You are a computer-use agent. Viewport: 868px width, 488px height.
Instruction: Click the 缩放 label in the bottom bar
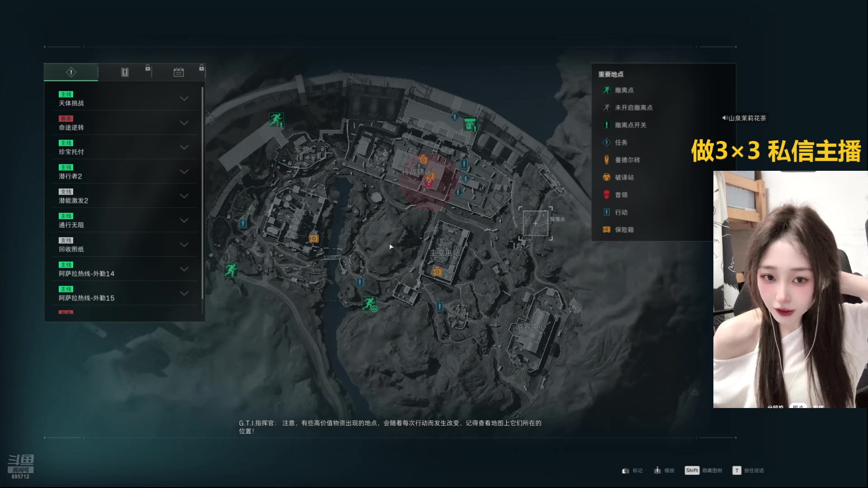click(x=669, y=471)
